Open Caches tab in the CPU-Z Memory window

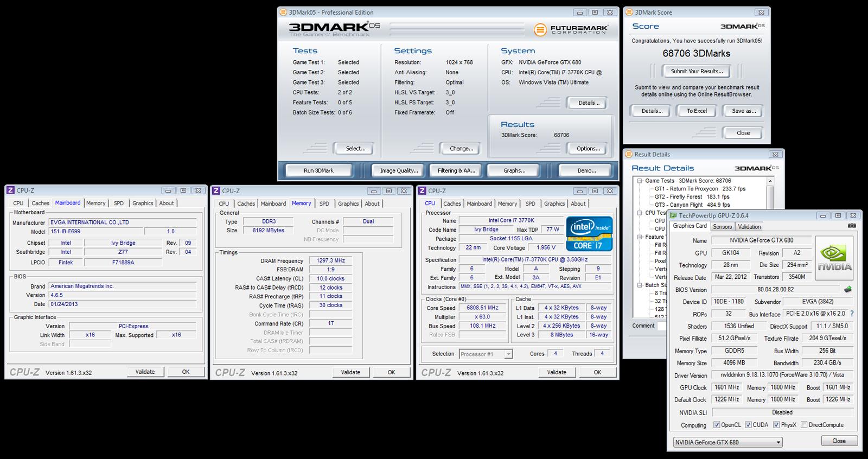click(246, 204)
